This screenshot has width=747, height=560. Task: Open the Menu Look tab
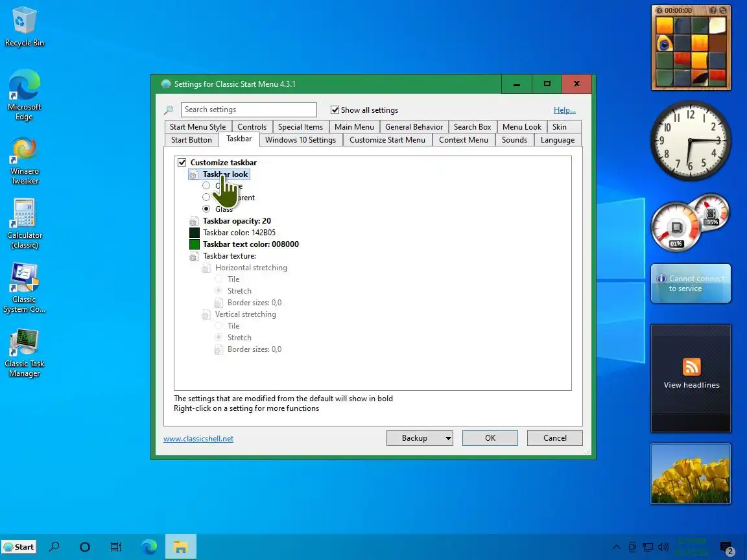(521, 126)
